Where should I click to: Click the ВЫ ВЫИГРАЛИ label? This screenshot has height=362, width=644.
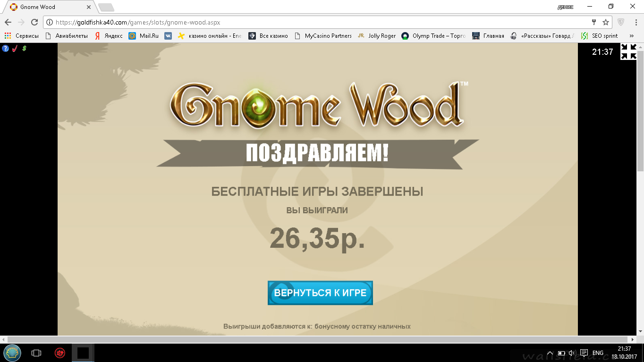click(317, 210)
